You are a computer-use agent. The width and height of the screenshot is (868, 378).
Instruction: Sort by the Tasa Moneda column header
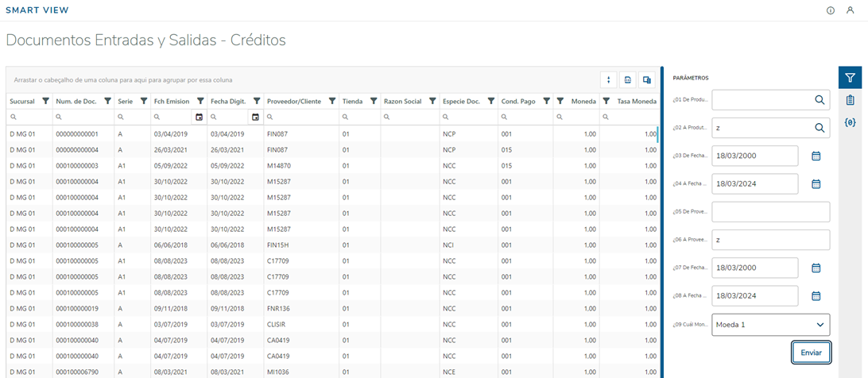click(x=637, y=102)
